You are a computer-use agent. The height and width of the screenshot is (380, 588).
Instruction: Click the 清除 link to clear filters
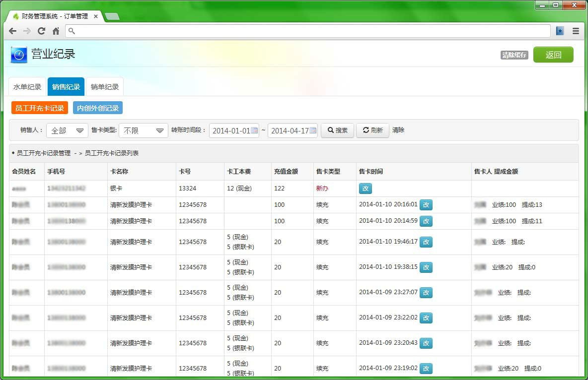tap(398, 130)
